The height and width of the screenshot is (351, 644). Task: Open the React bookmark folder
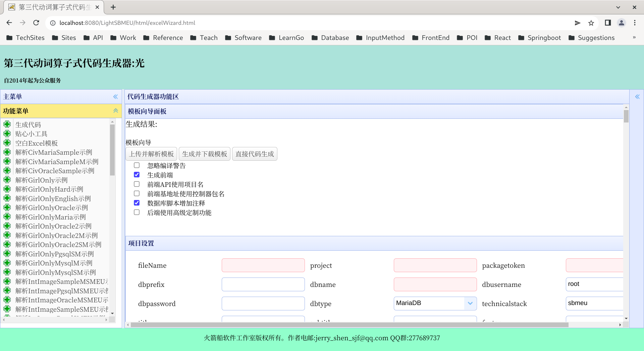pyautogui.click(x=498, y=38)
